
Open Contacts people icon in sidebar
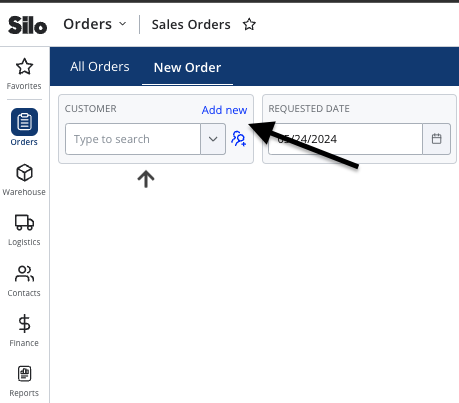(24, 273)
